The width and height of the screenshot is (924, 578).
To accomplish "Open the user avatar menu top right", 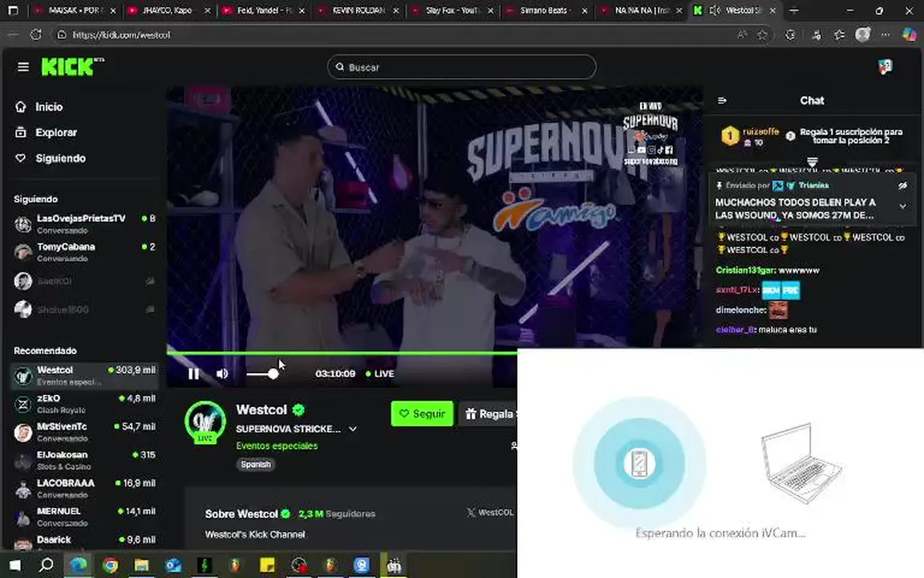I will (x=885, y=67).
